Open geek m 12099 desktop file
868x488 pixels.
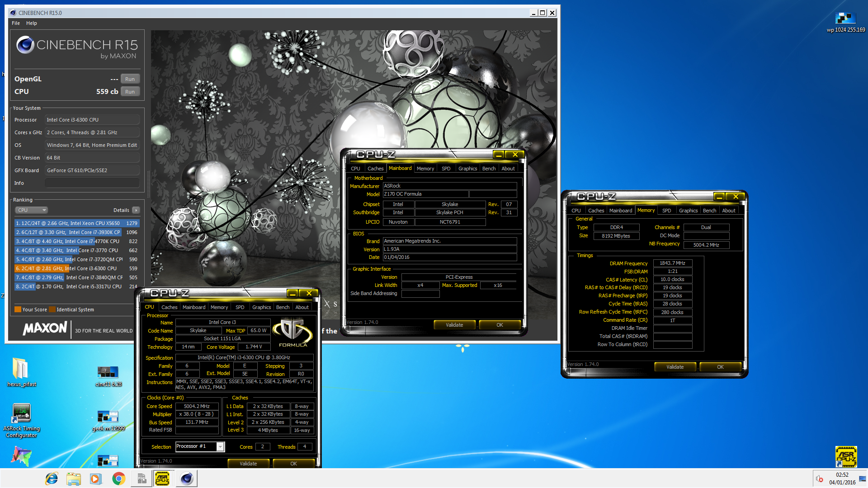pyautogui.click(x=108, y=420)
